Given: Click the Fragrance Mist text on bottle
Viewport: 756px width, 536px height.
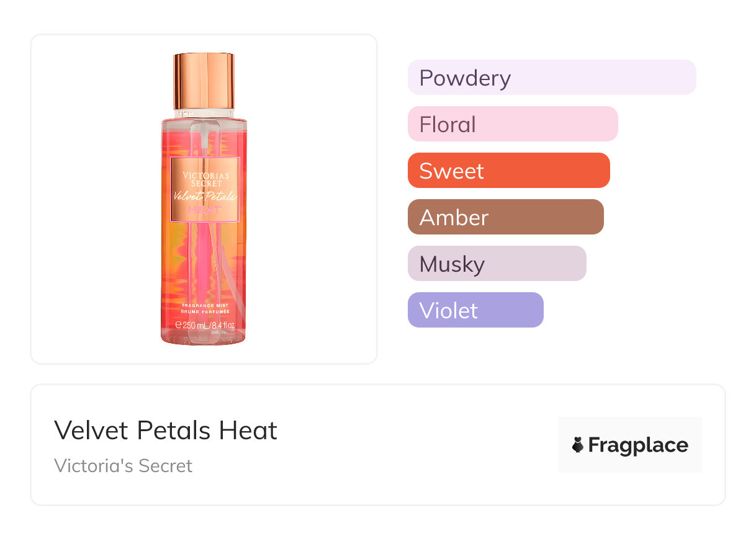Looking at the screenshot, I should tap(205, 305).
